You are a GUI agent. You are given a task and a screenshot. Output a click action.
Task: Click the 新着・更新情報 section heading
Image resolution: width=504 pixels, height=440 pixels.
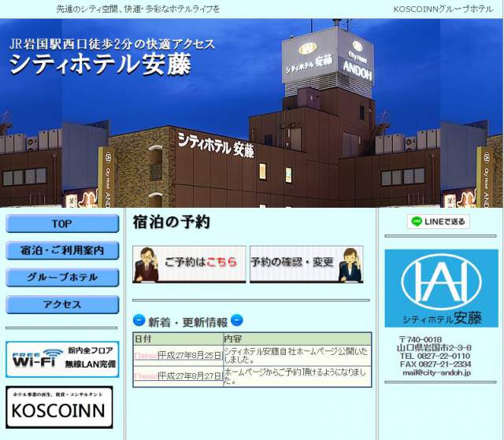pos(187,322)
